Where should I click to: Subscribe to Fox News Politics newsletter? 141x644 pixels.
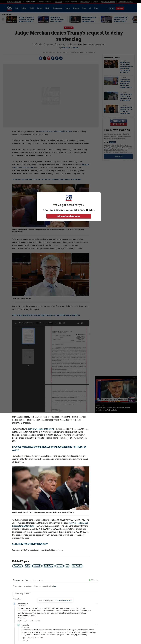coord(118,156)
